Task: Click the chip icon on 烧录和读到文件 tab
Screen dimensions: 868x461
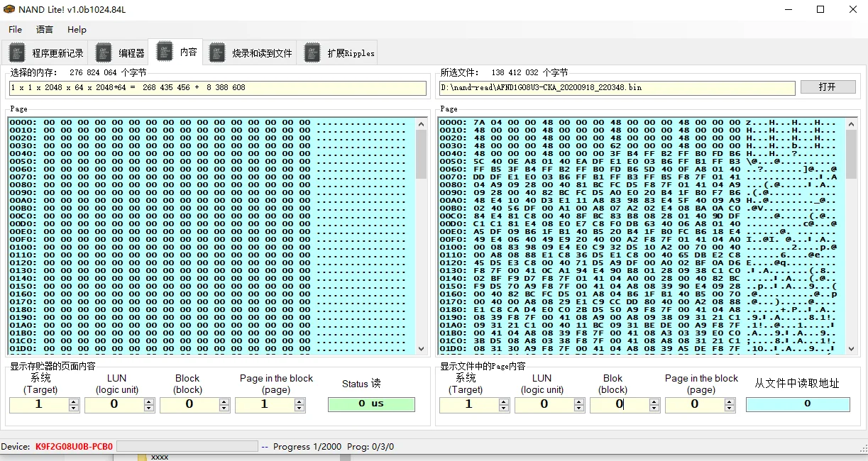Action: [x=217, y=52]
